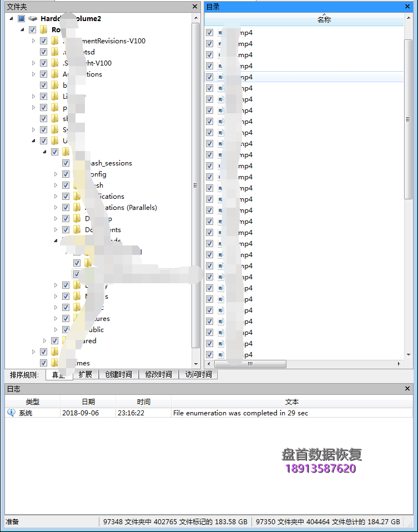
Task: Click file list horizontal scrollbar thumb
Action: click(250, 364)
